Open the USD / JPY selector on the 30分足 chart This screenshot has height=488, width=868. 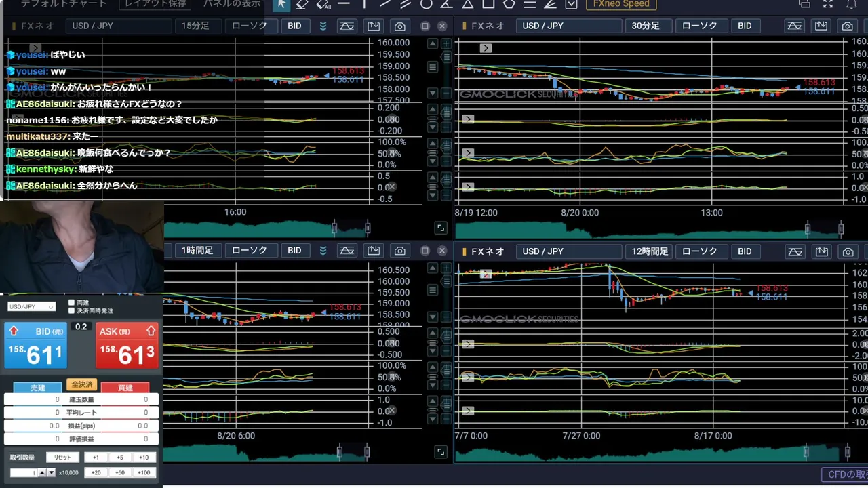point(568,26)
